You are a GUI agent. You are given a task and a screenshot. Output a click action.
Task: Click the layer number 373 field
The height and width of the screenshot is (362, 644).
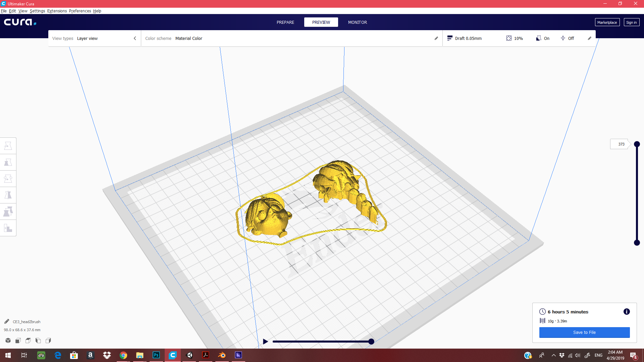621,144
